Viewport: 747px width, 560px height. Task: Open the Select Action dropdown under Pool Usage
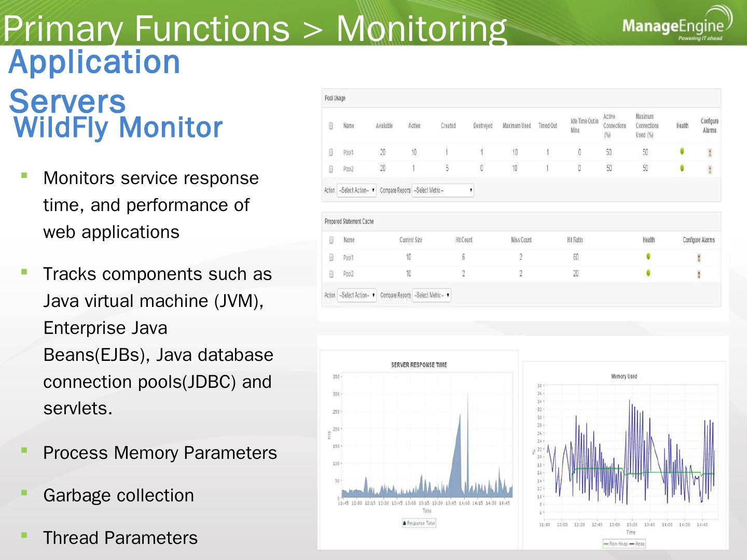tap(356, 190)
